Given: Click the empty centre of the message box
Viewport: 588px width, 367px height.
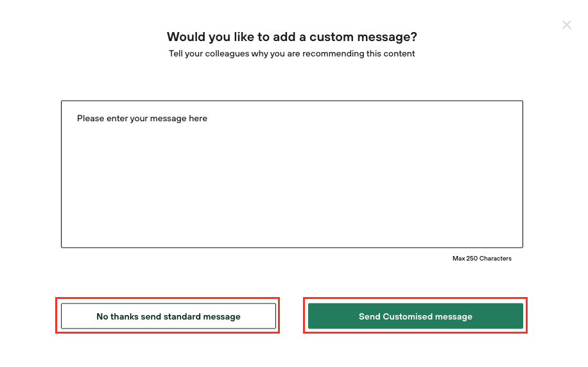Looking at the screenshot, I should tap(291, 180).
